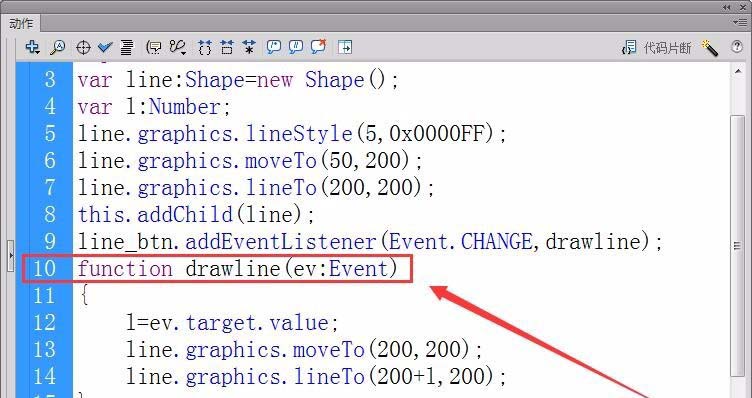Click the code snippets braces icon
This screenshot has width=752, height=398.
(629, 47)
